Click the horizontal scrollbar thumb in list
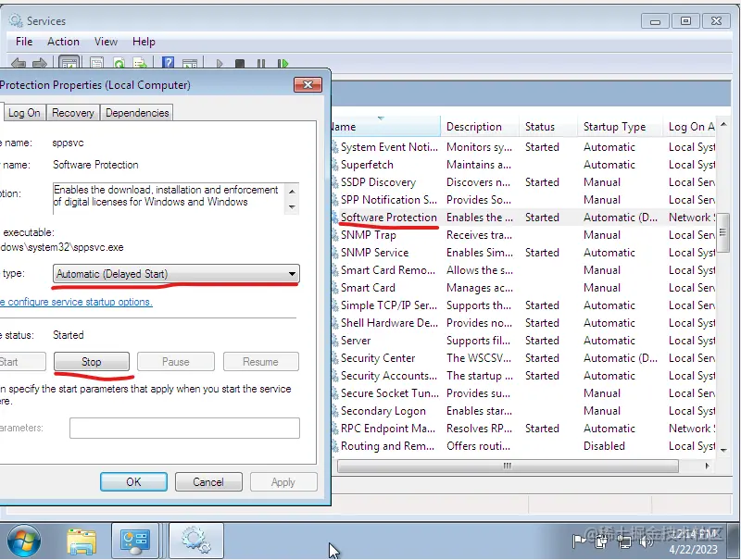 coord(508,466)
